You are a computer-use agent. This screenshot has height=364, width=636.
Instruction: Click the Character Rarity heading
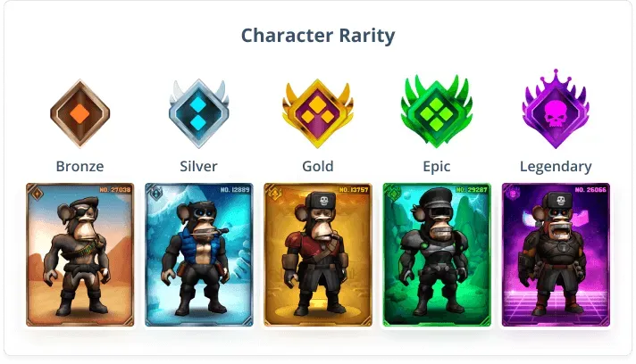[318, 36]
